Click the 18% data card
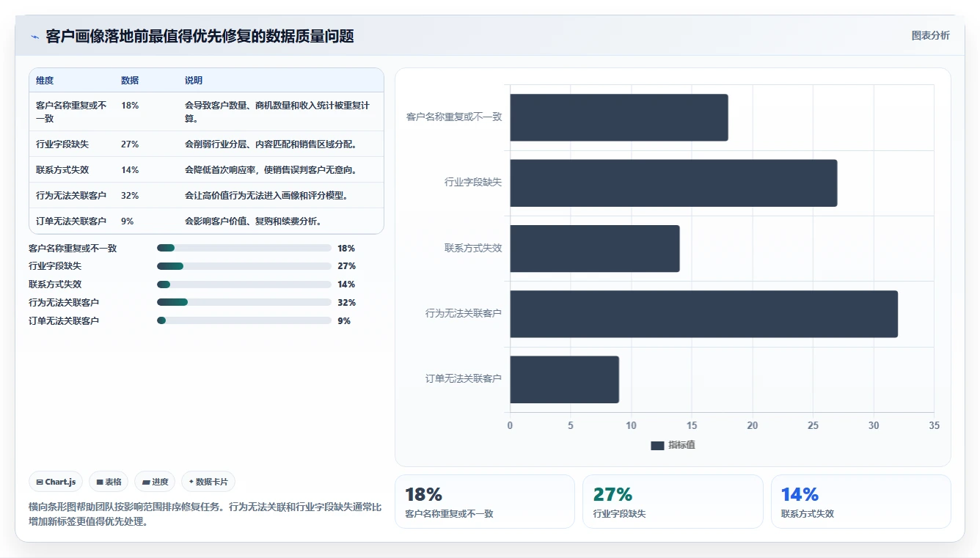Screen dimensions: 980x558 coord(485,502)
